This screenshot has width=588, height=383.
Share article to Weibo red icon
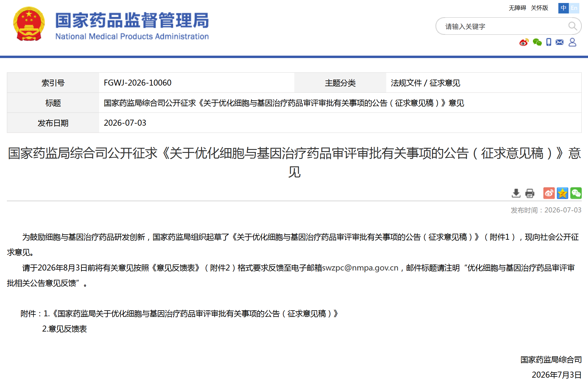point(549,193)
